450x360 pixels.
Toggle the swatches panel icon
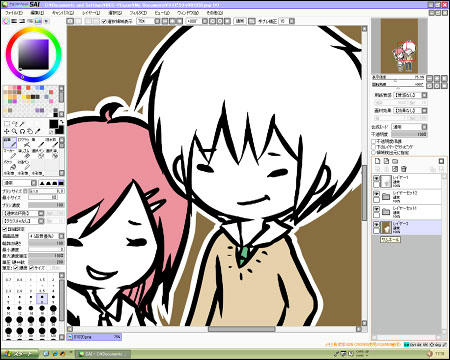(38, 21)
